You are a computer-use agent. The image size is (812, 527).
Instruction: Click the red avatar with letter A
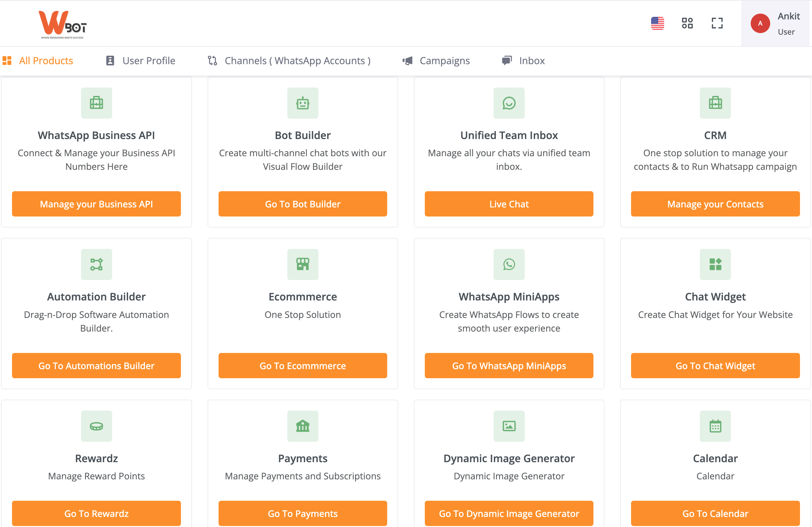coord(760,24)
